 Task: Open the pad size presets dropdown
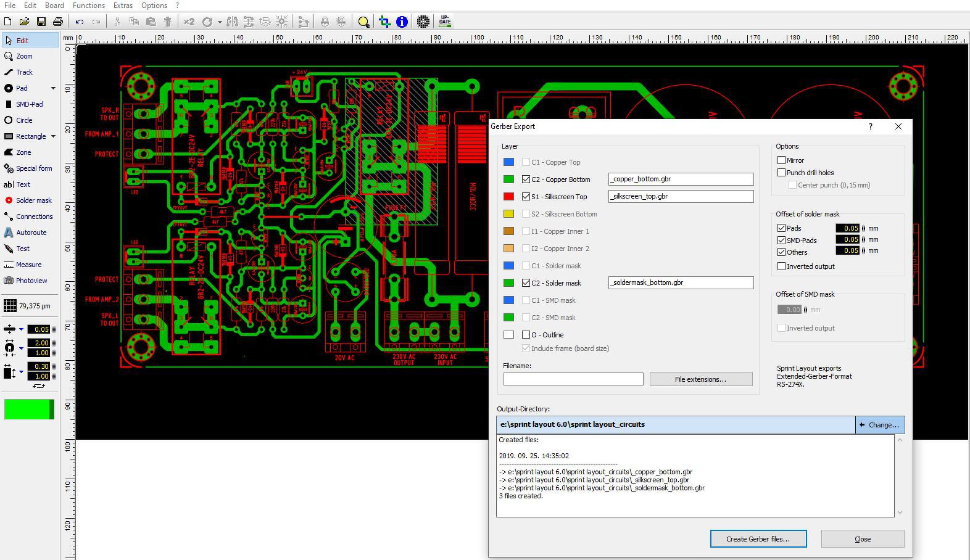pos(21,348)
